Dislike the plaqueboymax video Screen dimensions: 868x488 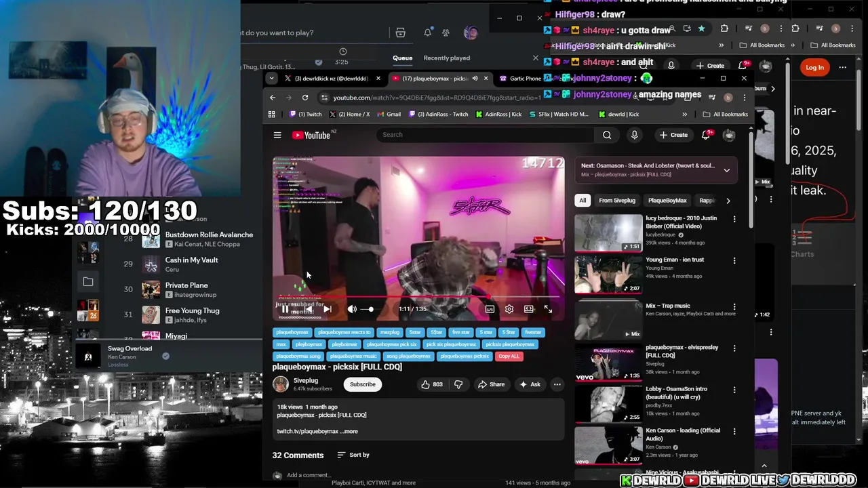pos(458,384)
